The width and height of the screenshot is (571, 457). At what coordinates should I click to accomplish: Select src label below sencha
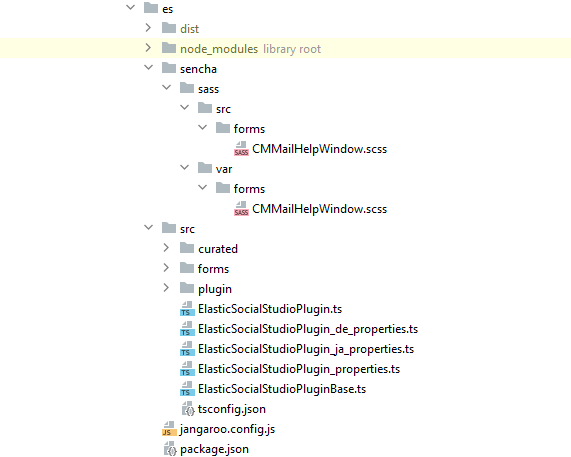coord(187,229)
